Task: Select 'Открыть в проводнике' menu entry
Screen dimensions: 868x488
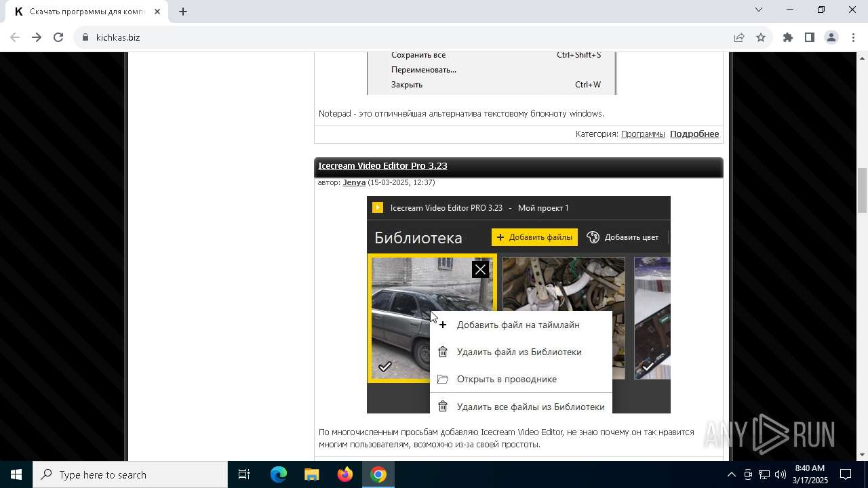Action: 521,379
